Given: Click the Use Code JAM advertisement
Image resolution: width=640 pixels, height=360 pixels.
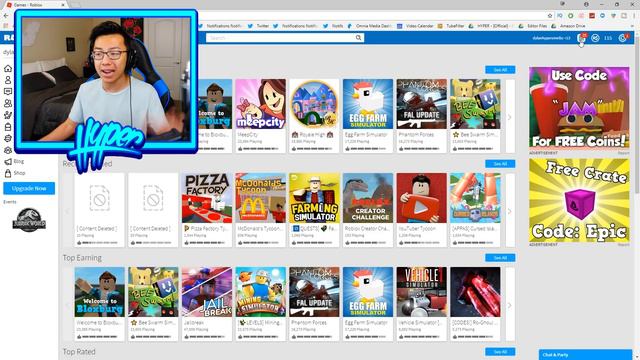Looking at the screenshot, I should tap(579, 108).
